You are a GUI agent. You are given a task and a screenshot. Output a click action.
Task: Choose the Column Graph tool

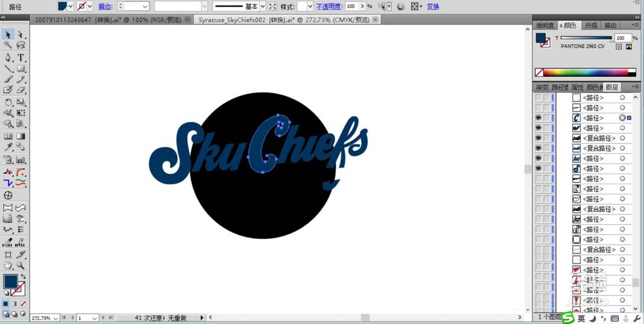21,160
